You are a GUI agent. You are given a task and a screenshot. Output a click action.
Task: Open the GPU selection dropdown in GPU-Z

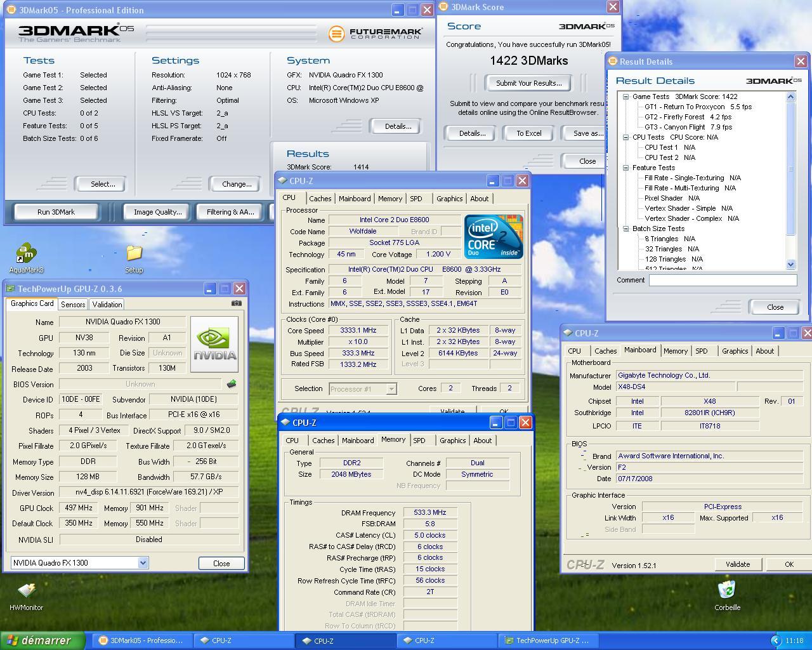point(143,562)
